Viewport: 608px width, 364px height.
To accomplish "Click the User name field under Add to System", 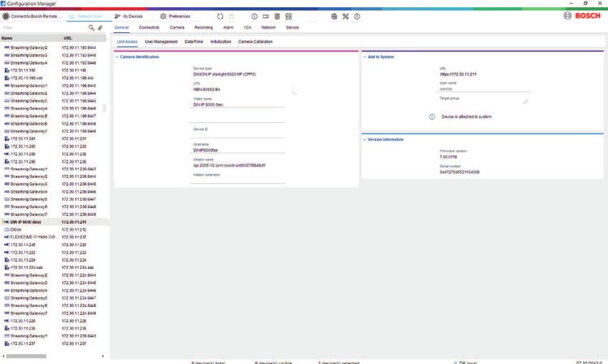I will [485, 89].
